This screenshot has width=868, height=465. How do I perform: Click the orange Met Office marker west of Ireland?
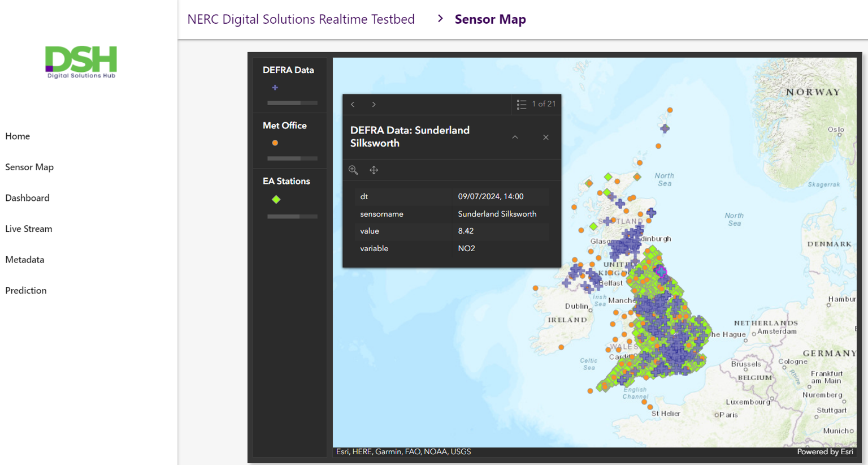pos(536,289)
